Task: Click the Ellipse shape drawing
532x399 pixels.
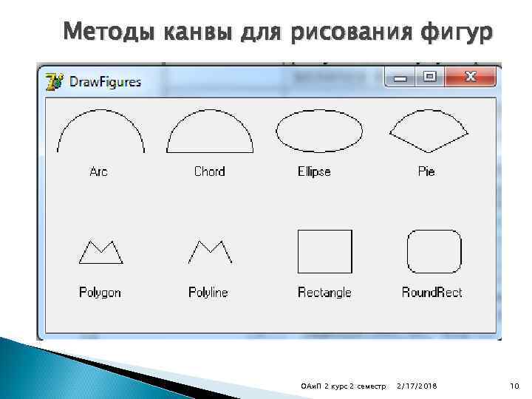Action: [x=319, y=131]
